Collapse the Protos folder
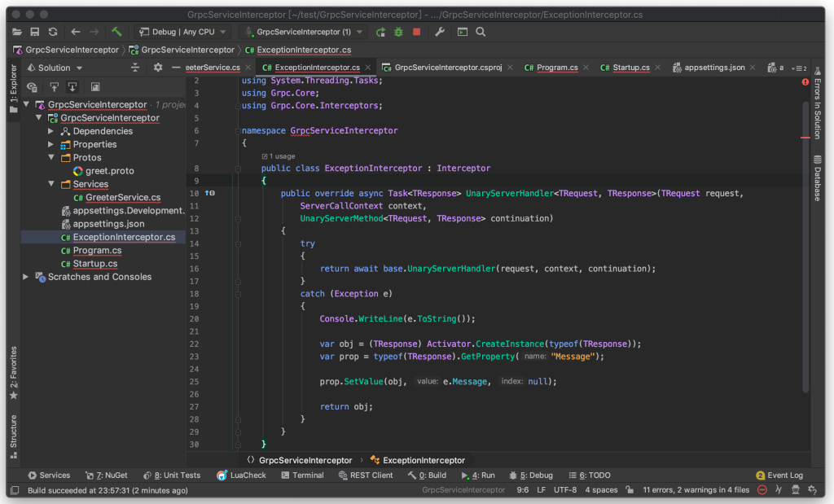 [51, 157]
